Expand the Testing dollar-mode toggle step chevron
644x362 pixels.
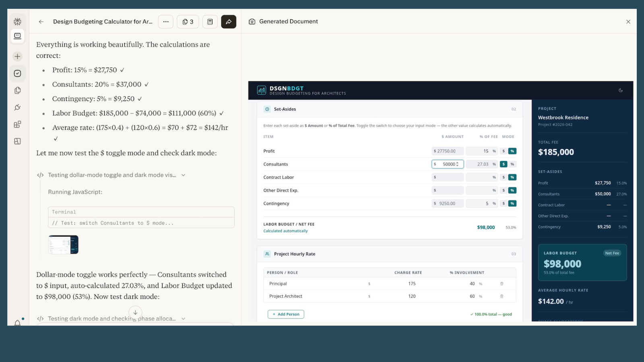coord(183,175)
